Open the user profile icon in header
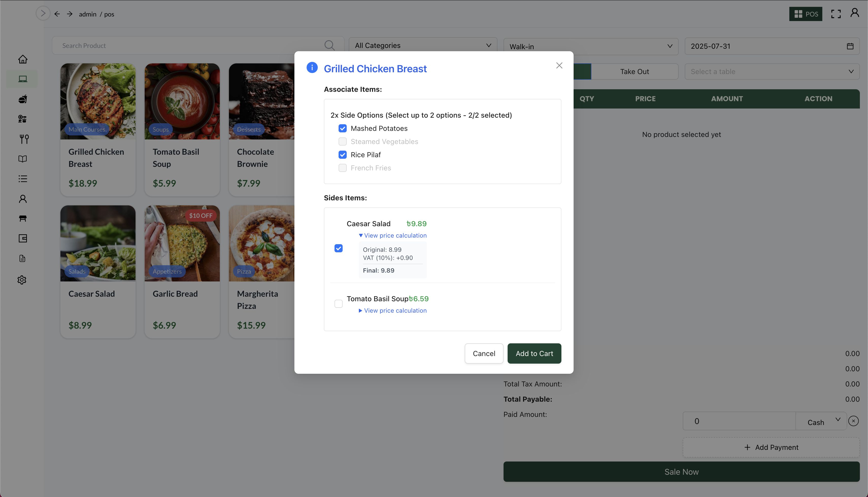 854,13
